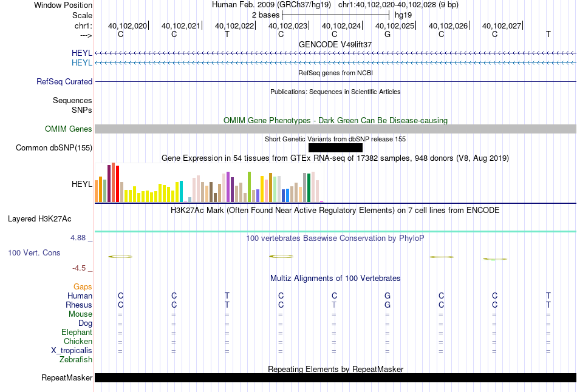Click the 4.88 PhyloP upper limit value
Viewport: 577px width, 392px height.
(78, 238)
